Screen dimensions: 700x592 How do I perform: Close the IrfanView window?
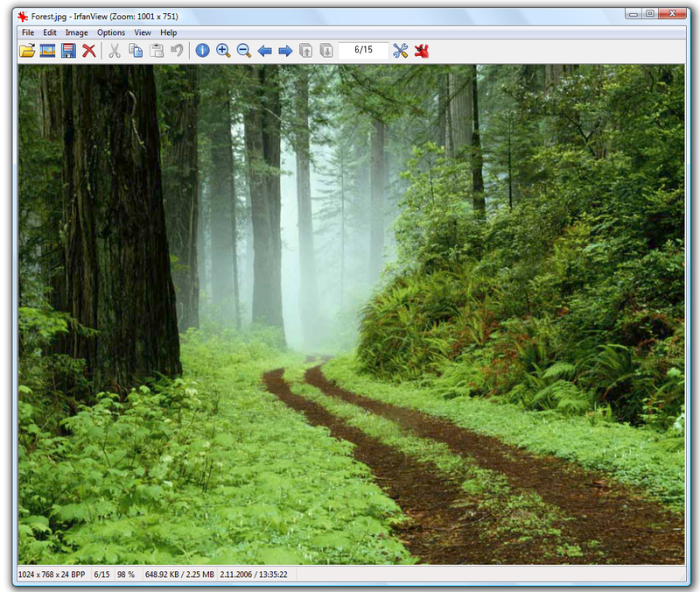[672, 14]
